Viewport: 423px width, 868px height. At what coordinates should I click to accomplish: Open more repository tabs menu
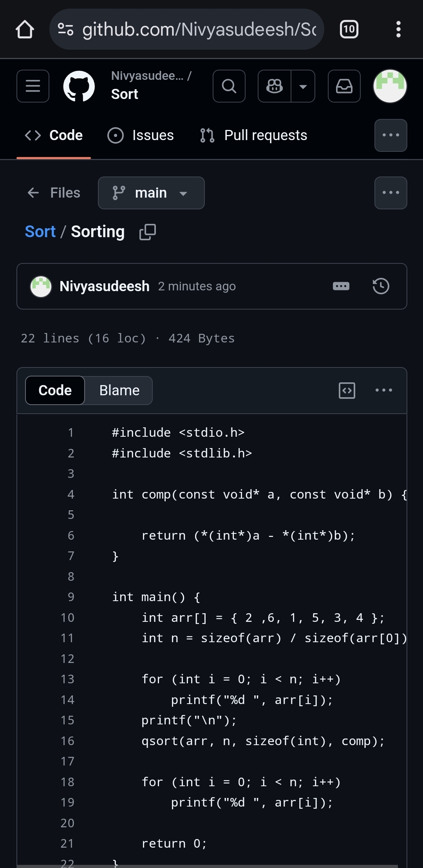(390, 135)
